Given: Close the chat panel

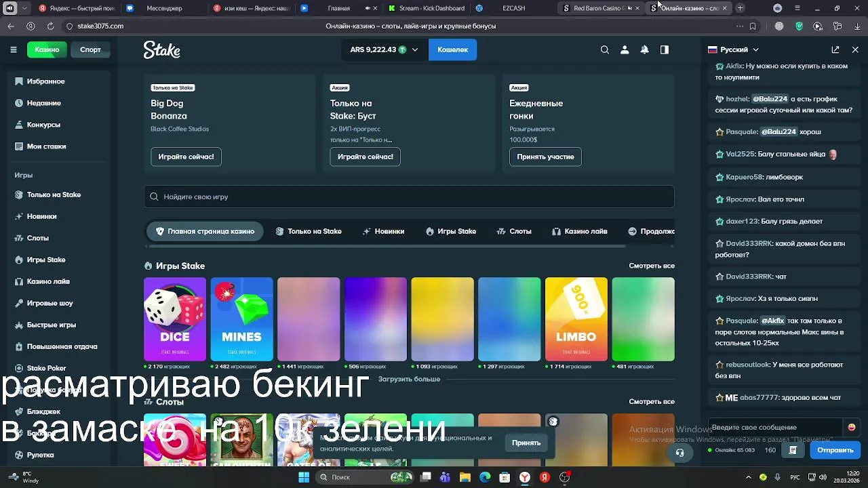Looking at the screenshot, I should click(855, 49).
